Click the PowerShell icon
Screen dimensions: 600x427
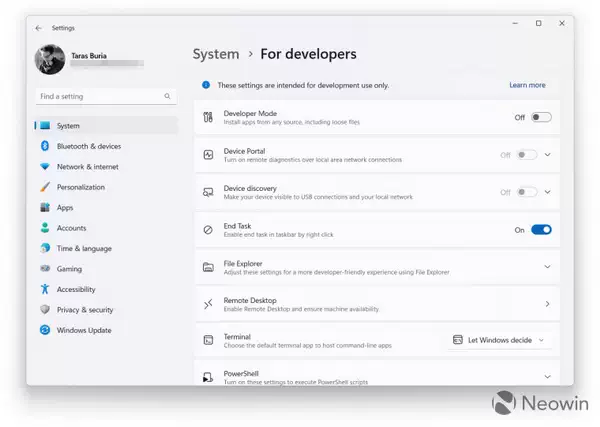pos(208,377)
